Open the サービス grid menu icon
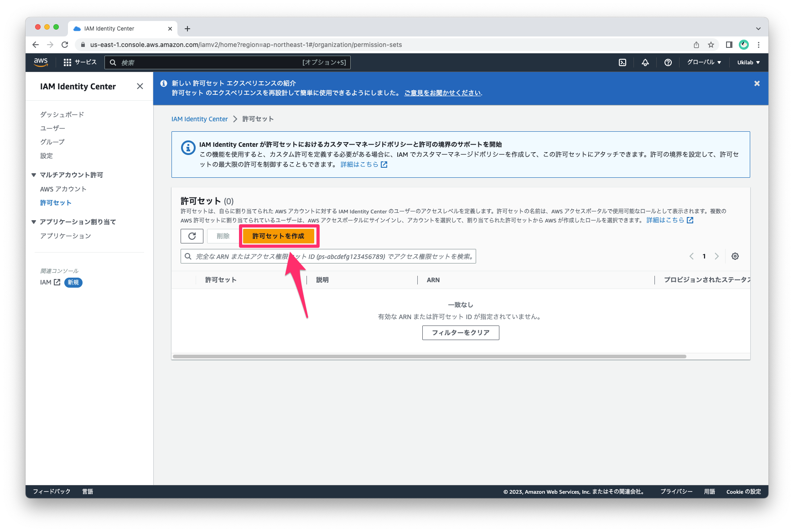 [x=67, y=62]
